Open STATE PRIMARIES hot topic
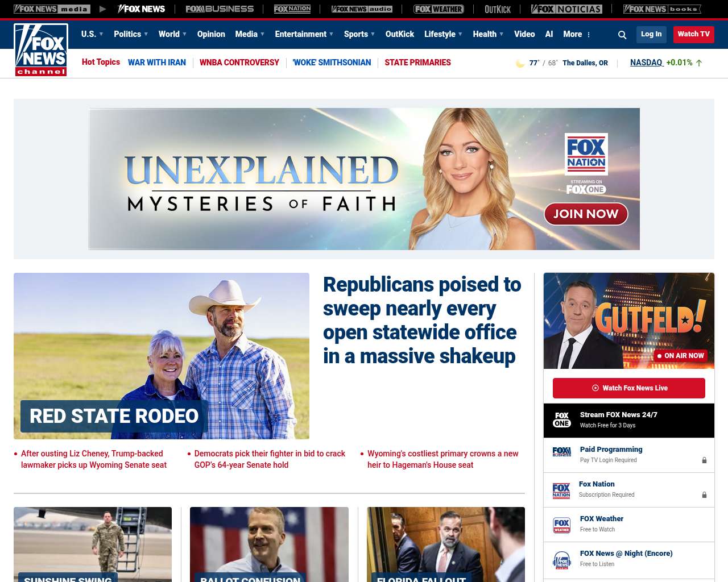The width and height of the screenshot is (728, 582). click(x=417, y=63)
